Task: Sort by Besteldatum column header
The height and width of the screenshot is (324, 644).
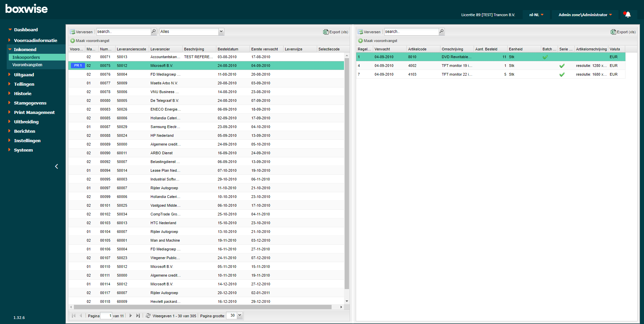Action: (233, 49)
